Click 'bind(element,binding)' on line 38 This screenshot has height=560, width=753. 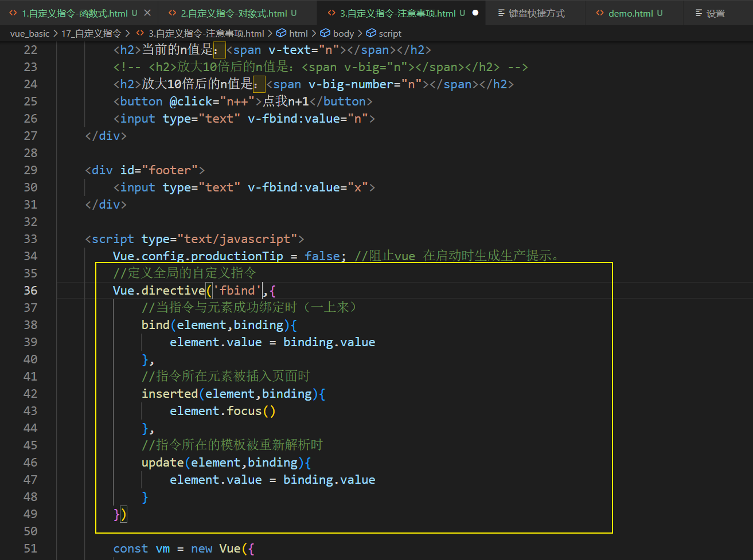tap(216, 325)
